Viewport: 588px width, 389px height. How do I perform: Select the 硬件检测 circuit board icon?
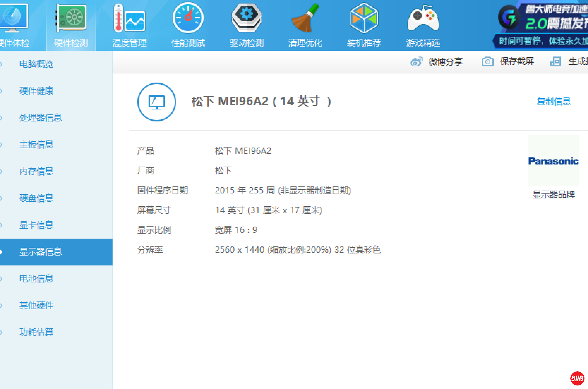click(x=71, y=18)
